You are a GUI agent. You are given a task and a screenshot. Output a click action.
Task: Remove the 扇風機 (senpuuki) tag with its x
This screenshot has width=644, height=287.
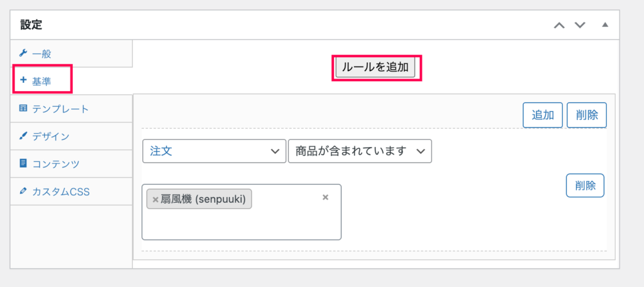pyautogui.click(x=155, y=200)
